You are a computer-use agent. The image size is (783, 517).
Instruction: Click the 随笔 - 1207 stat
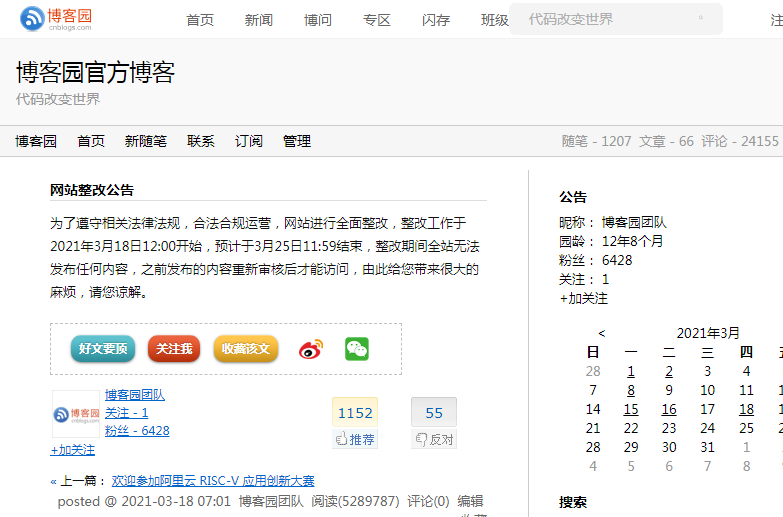coord(596,141)
